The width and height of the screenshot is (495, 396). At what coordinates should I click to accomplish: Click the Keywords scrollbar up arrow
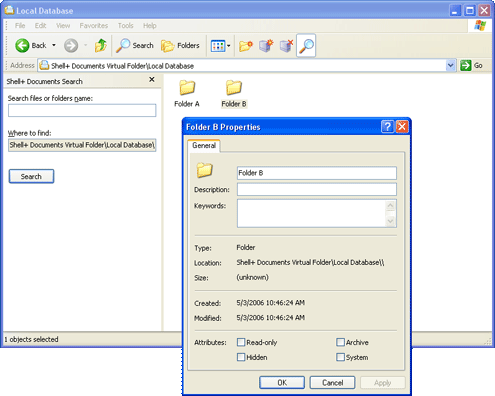coord(391,206)
